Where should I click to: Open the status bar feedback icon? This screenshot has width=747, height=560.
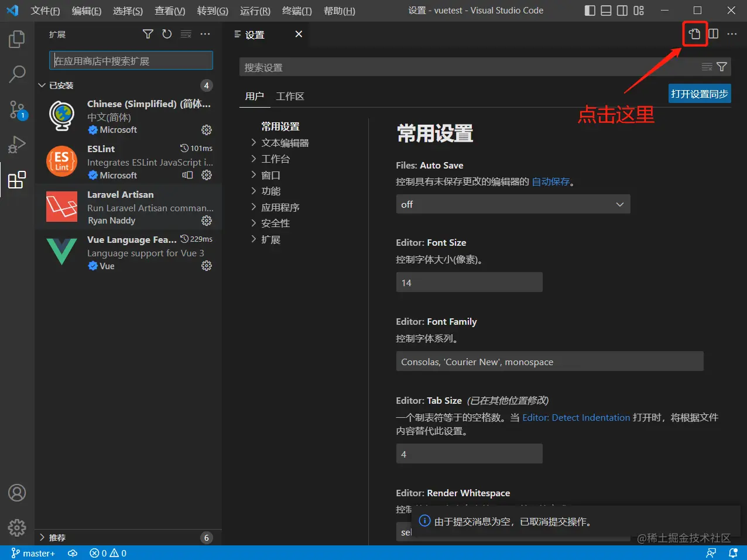(711, 553)
